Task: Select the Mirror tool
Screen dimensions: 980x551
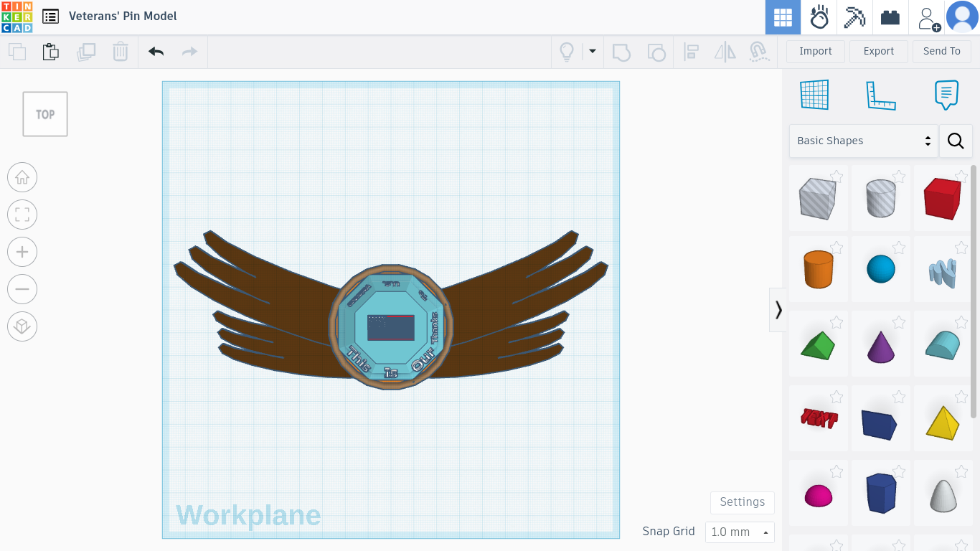Action: 725,52
